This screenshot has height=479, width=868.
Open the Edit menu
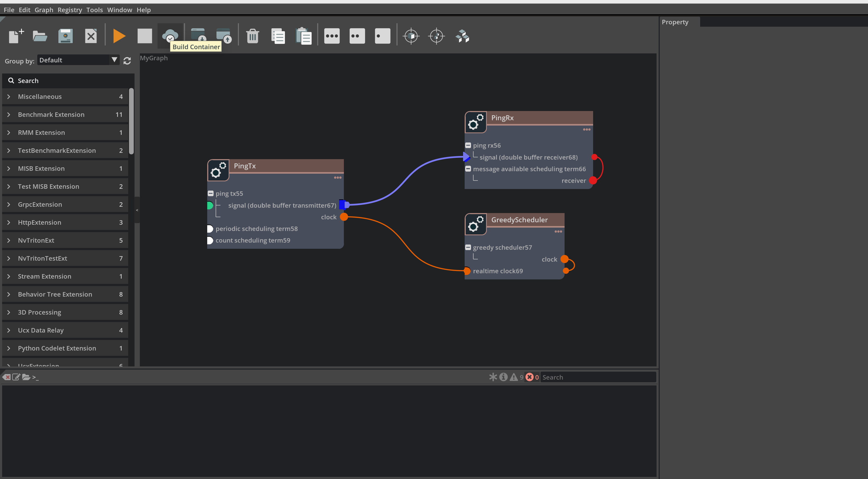[24, 10]
